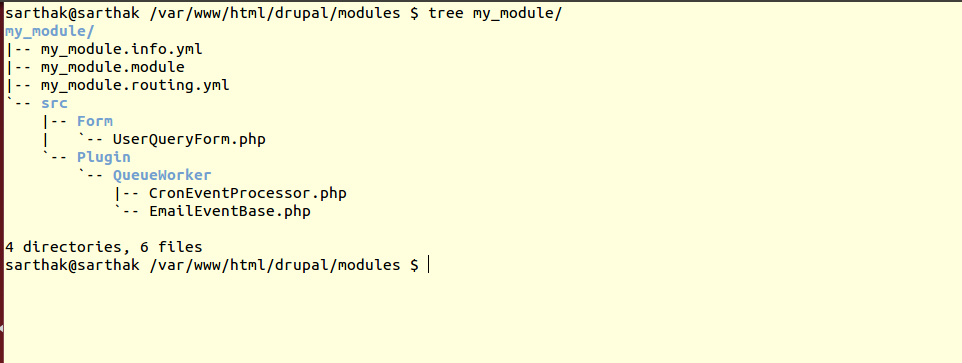The image size is (962, 363).
Task: Select UserQueryForm.php in the tree
Action: pos(189,140)
